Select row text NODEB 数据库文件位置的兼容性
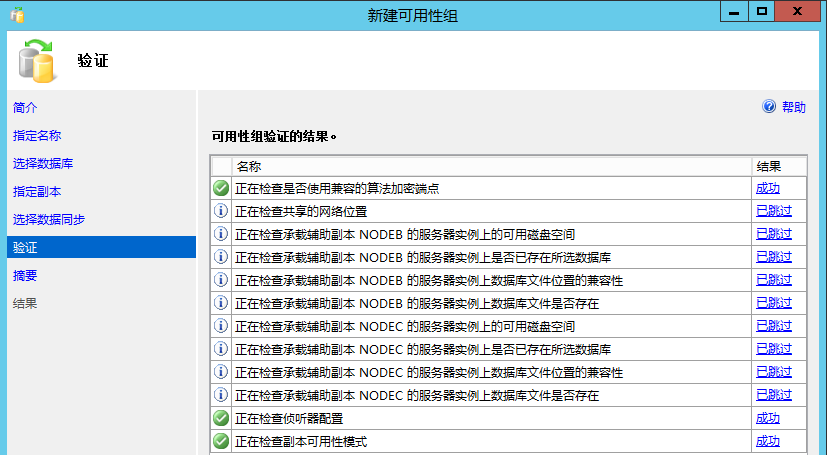 tap(429, 280)
